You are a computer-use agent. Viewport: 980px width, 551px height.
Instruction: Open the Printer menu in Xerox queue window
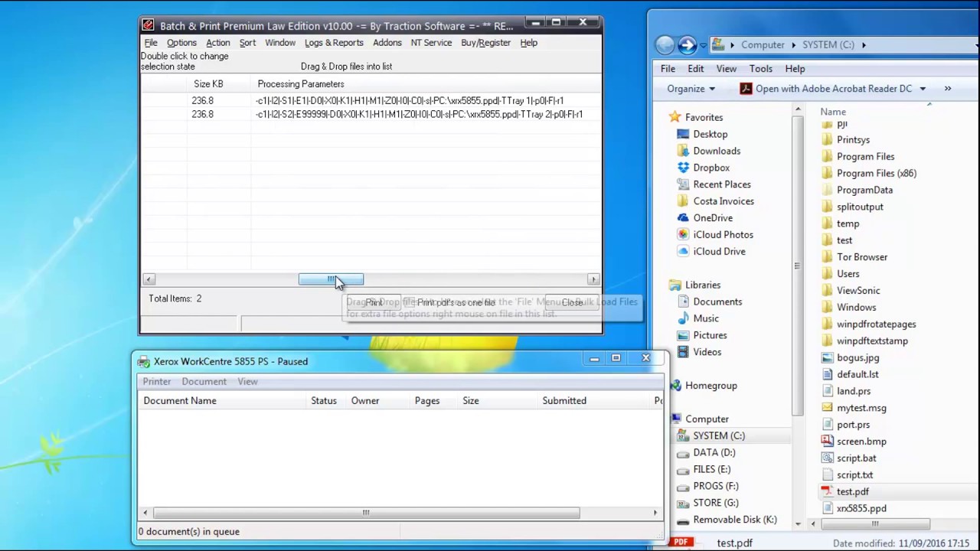pos(157,381)
